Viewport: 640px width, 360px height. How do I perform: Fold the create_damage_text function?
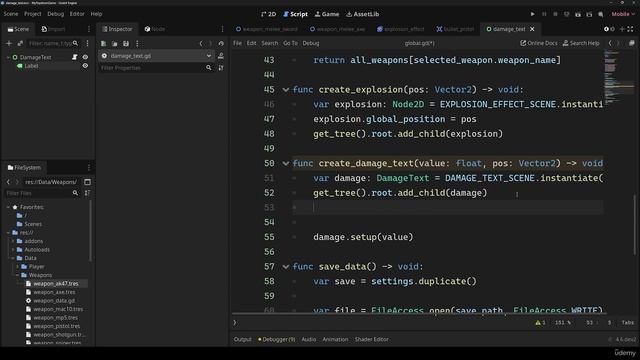coord(286,164)
